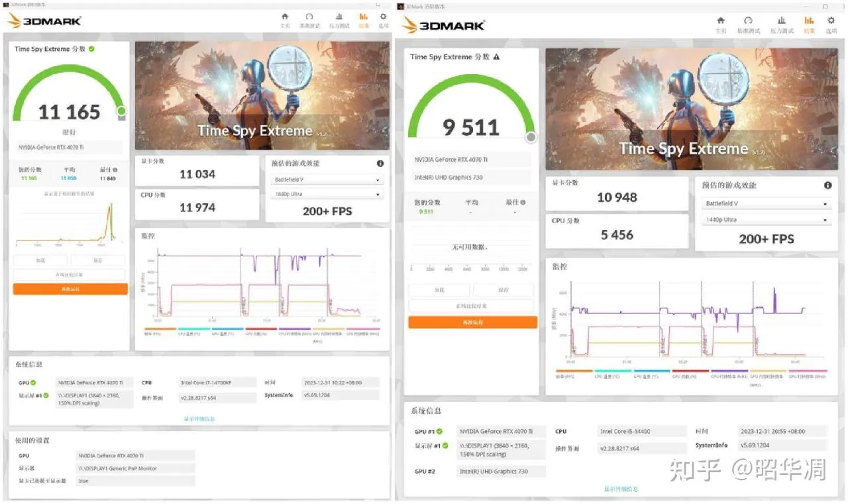Open Benchmarks tab in right 3DMark window
Screen dimensions: 848x504
click(x=748, y=25)
